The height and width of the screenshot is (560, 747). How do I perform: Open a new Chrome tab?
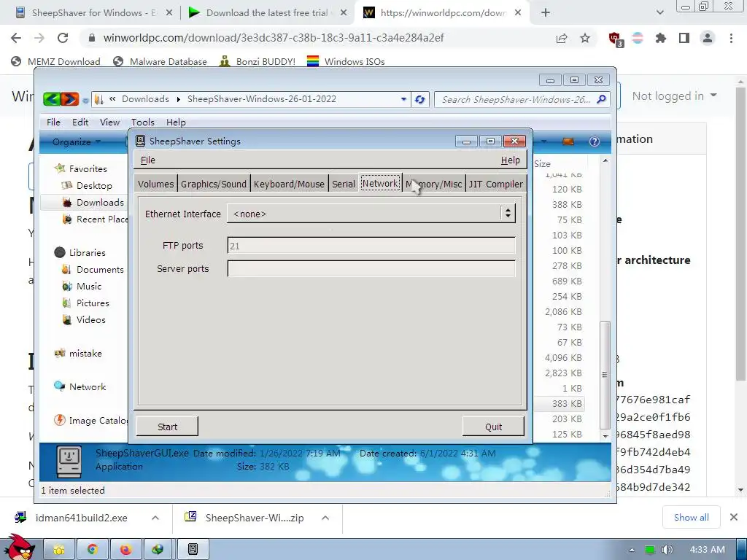point(546,13)
